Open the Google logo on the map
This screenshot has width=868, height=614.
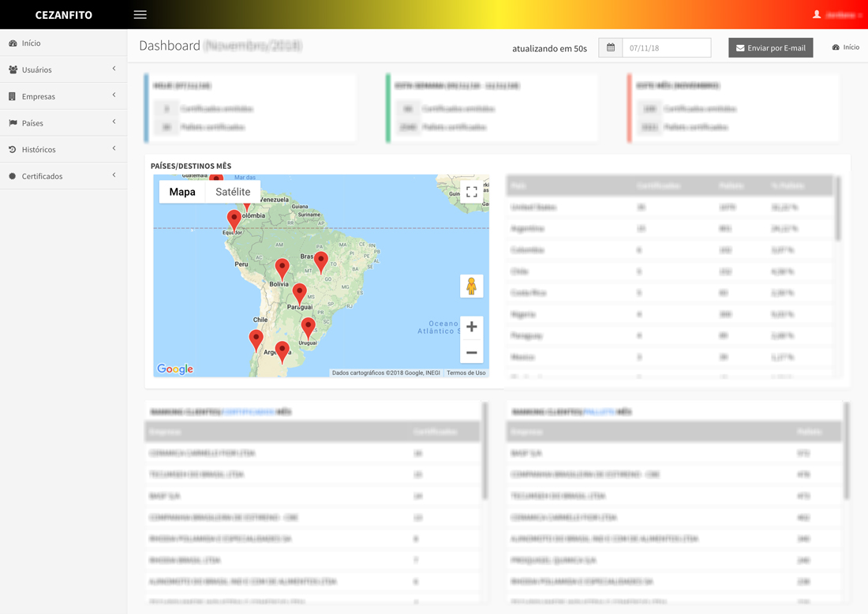(x=175, y=369)
